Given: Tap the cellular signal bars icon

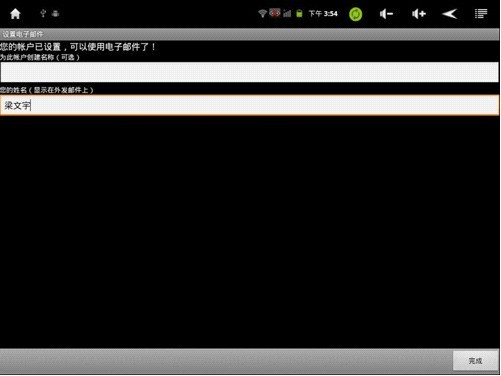Looking at the screenshot, I should point(287,13).
